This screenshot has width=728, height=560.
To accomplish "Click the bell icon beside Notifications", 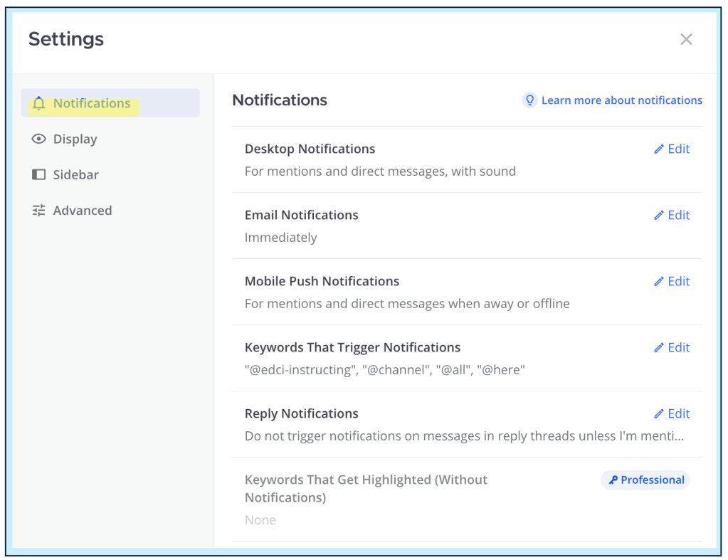I will (38, 103).
